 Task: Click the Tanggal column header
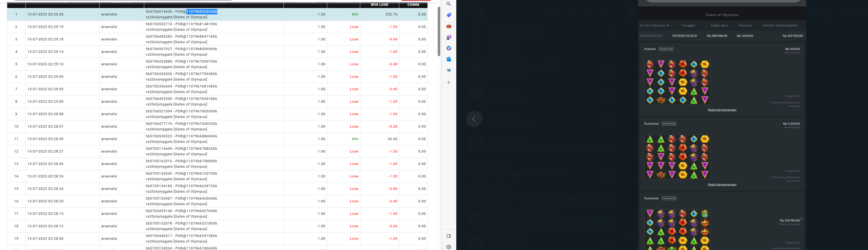click(x=688, y=25)
